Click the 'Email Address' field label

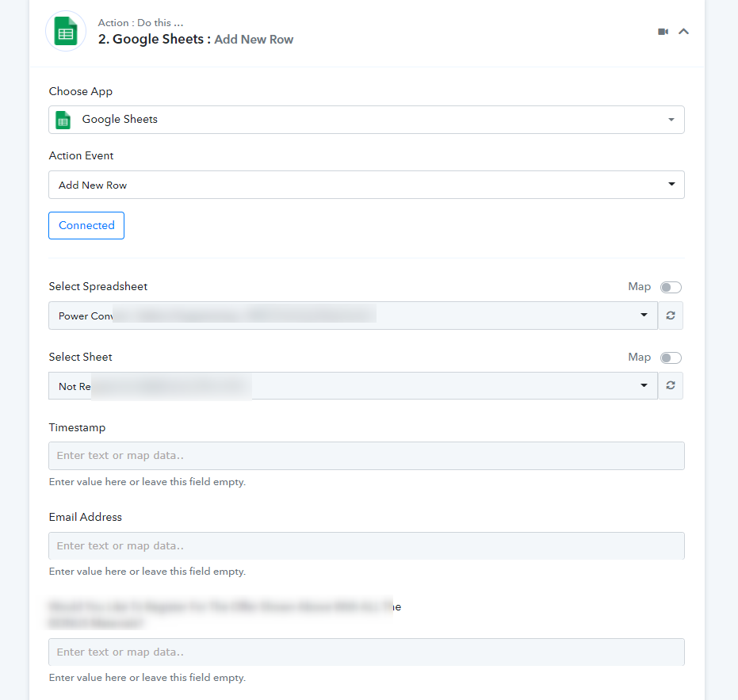[x=85, y=517]
